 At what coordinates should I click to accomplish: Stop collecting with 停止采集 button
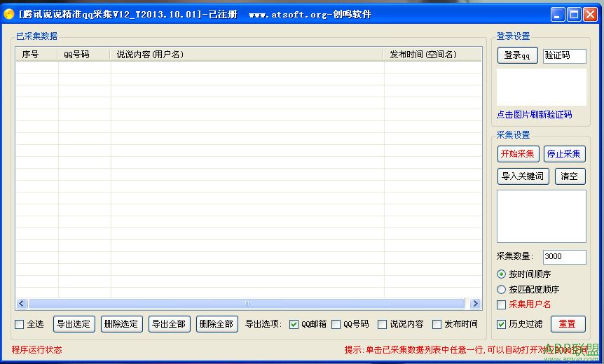(564, 154)
